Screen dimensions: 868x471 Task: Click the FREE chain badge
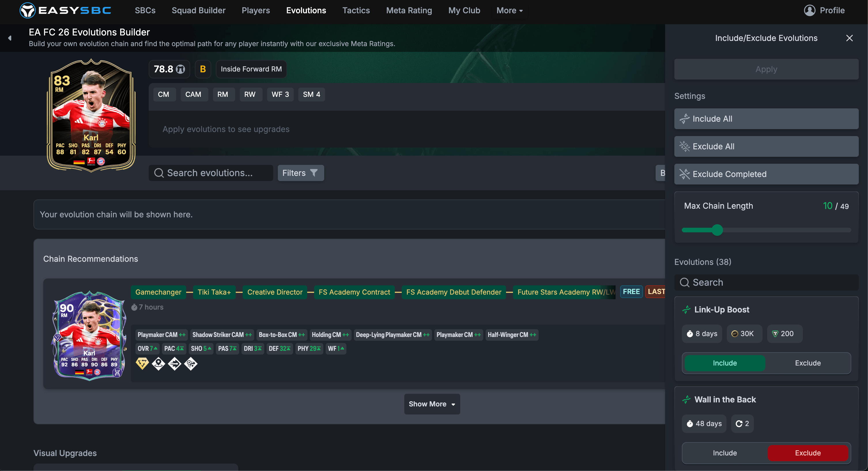[631, 292]
